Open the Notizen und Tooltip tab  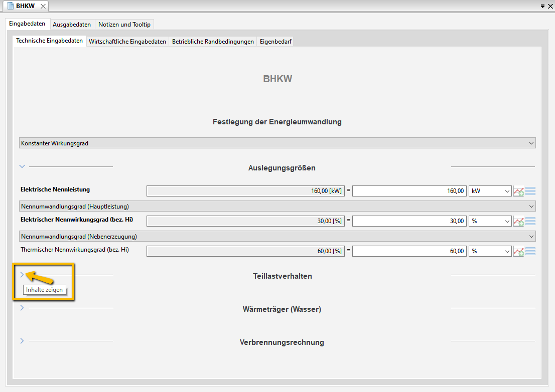click(x=124, y=25)
